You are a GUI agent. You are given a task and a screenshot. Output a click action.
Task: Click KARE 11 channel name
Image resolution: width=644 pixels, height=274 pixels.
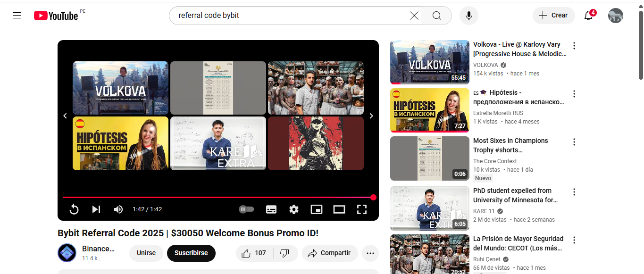click(x=484, y=211)
